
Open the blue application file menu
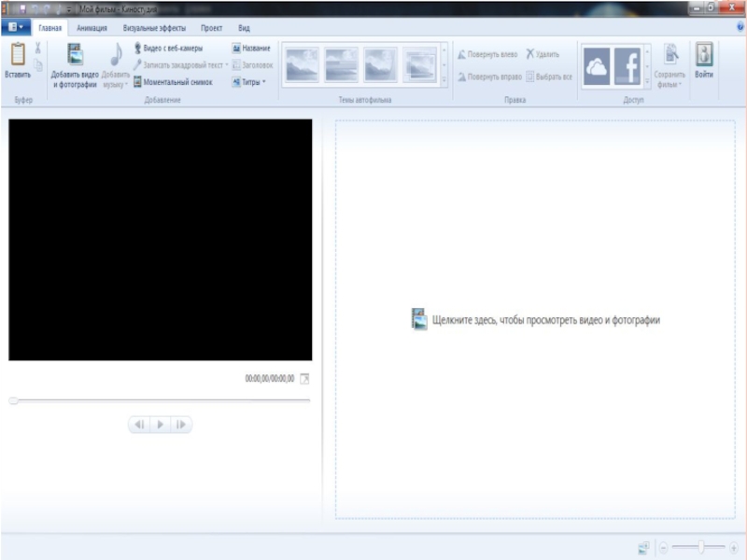16,28
